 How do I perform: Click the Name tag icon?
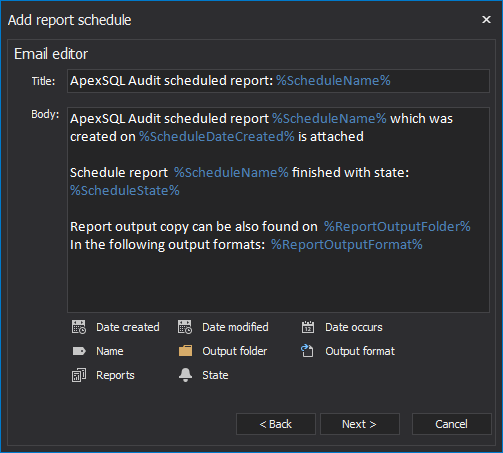(79, 351)
